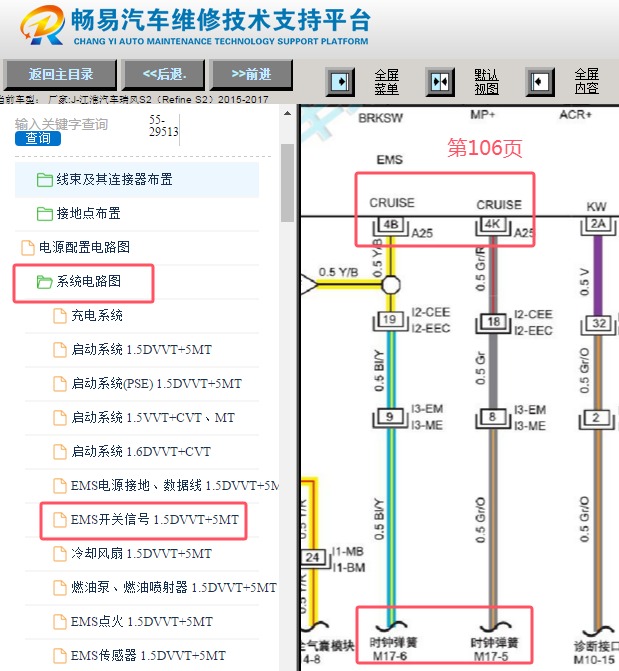Click the 返回主目录 button
Viewport: 619px width, 671px height.
pyautogui.click(x=60, y=74)
